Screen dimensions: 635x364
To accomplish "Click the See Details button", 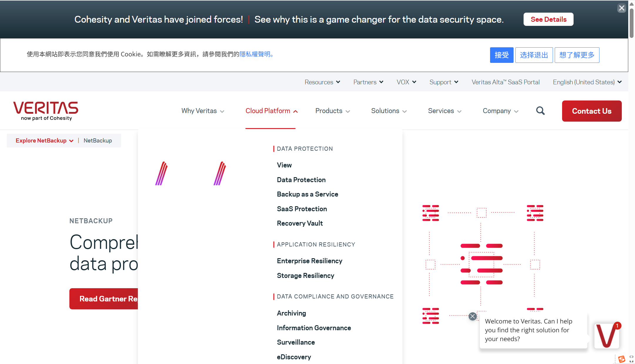I will point(548,19).
